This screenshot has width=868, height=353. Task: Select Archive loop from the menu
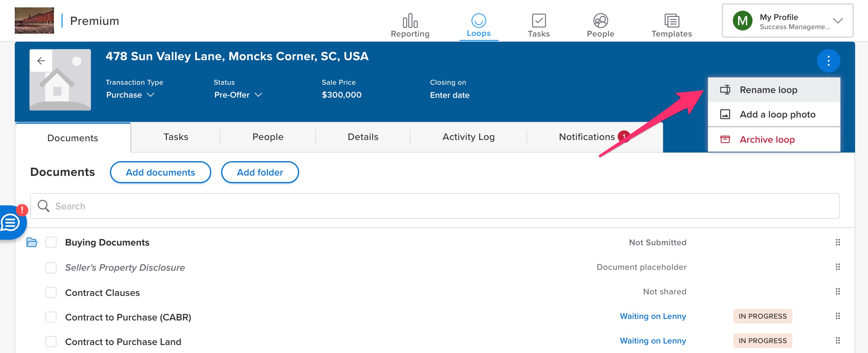[774, 139]
